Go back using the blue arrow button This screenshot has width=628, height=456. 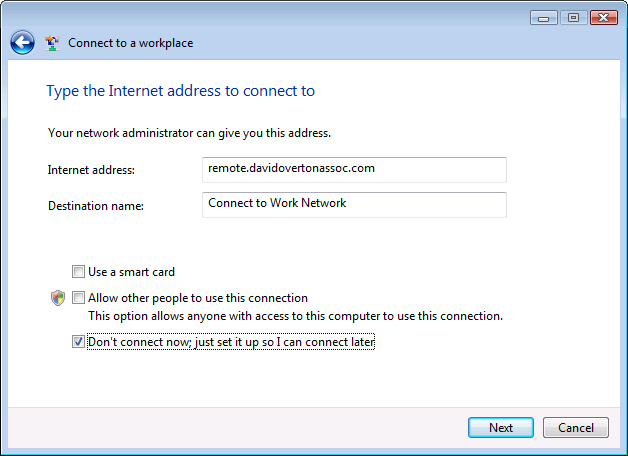click(x=22, y=42)
